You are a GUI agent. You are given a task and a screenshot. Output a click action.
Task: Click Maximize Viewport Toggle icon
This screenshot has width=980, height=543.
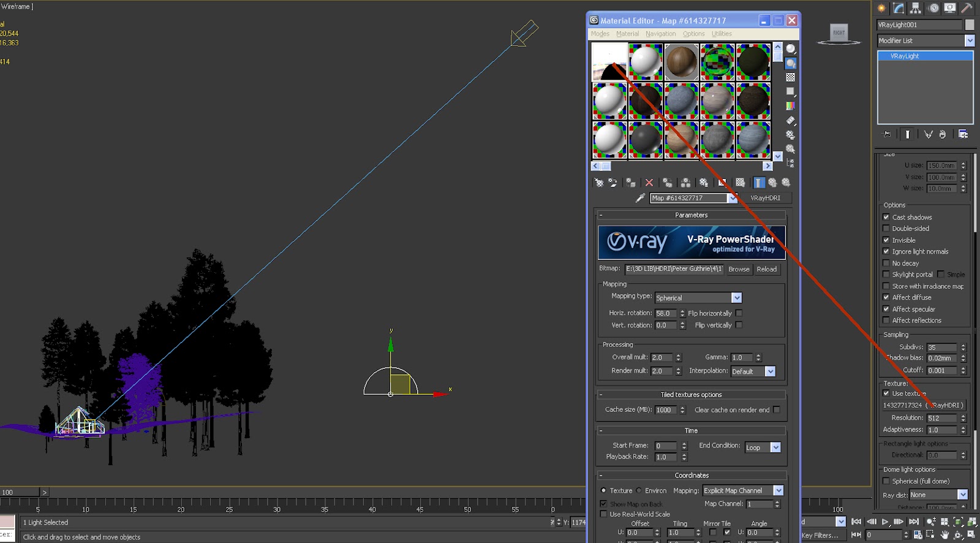[972, 535]
